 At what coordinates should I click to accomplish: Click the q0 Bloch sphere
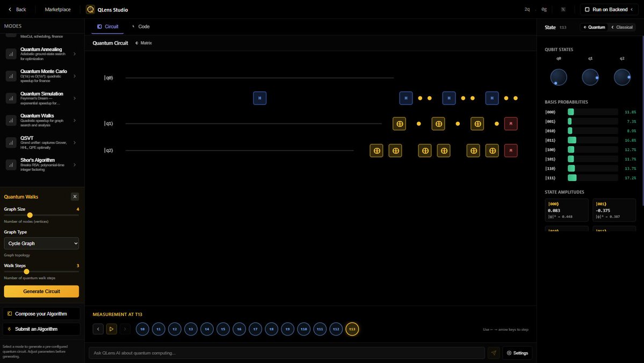point(559,77)
